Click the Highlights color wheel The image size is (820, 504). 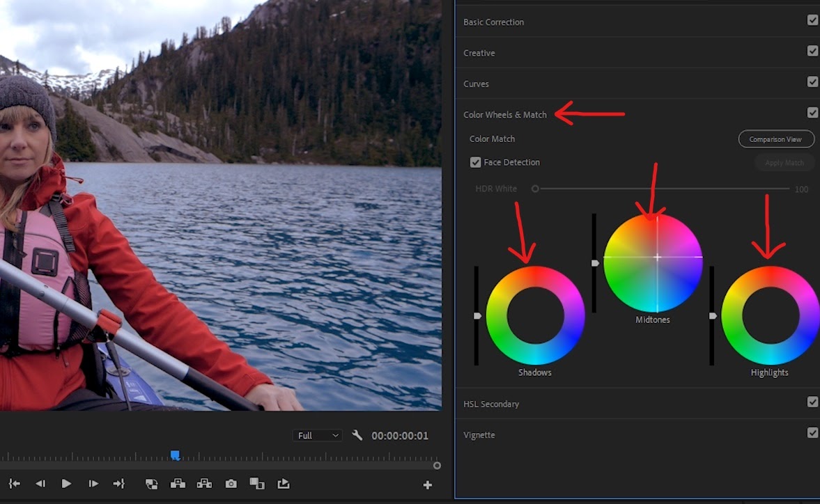tap(771, 315)
